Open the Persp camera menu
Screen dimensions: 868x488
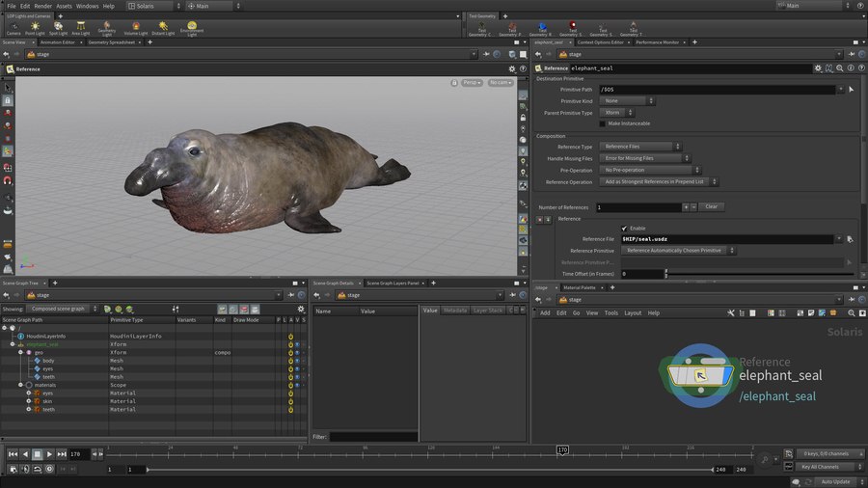[472, 82]
